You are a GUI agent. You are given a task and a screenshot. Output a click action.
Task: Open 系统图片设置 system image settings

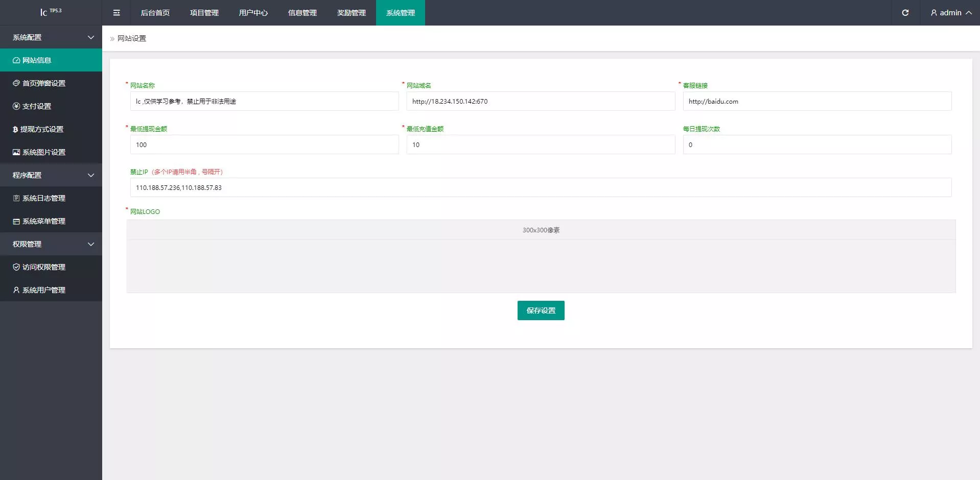[x=44, y=152]
